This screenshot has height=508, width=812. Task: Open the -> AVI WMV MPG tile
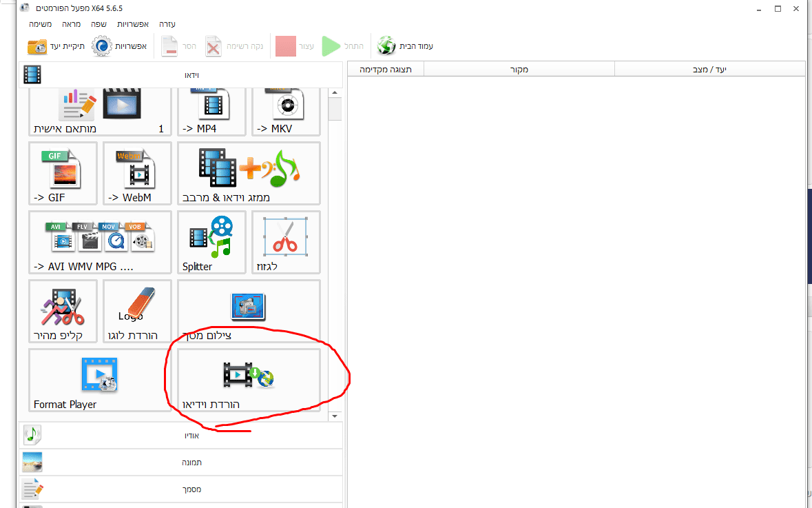click(100, 242)
